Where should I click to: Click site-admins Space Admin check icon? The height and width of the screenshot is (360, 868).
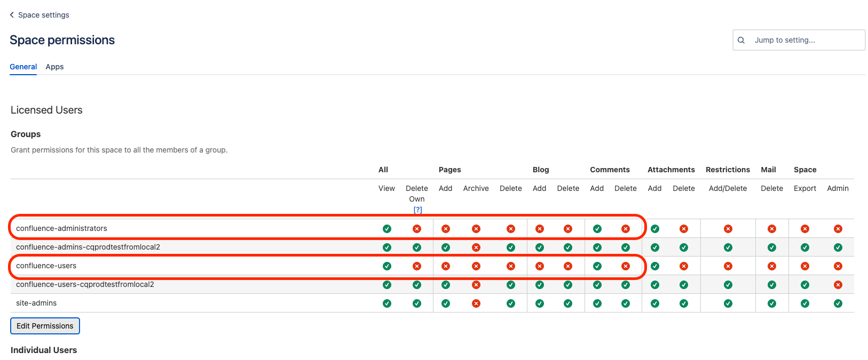[x=838, y=303]
